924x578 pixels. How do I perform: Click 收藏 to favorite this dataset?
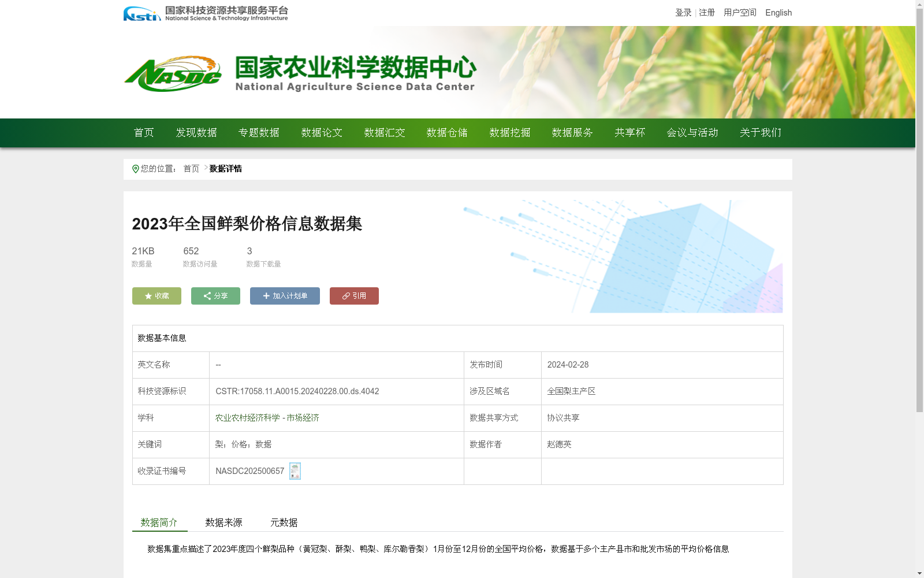tap(157, 296)
